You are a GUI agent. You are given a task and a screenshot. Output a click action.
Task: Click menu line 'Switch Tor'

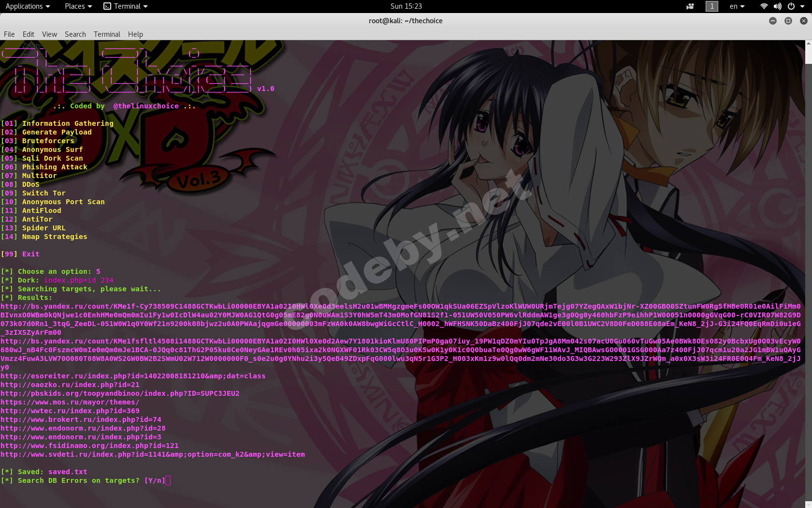(33, 193)
